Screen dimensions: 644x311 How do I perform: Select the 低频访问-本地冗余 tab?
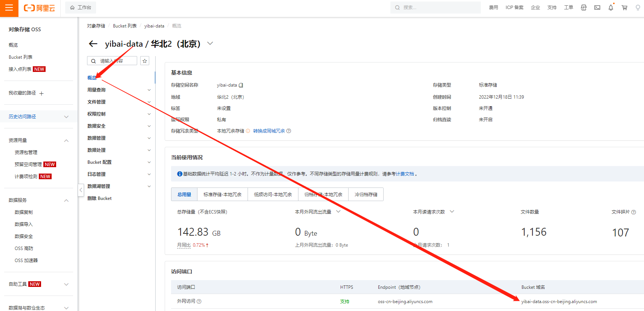pos(273,195)
